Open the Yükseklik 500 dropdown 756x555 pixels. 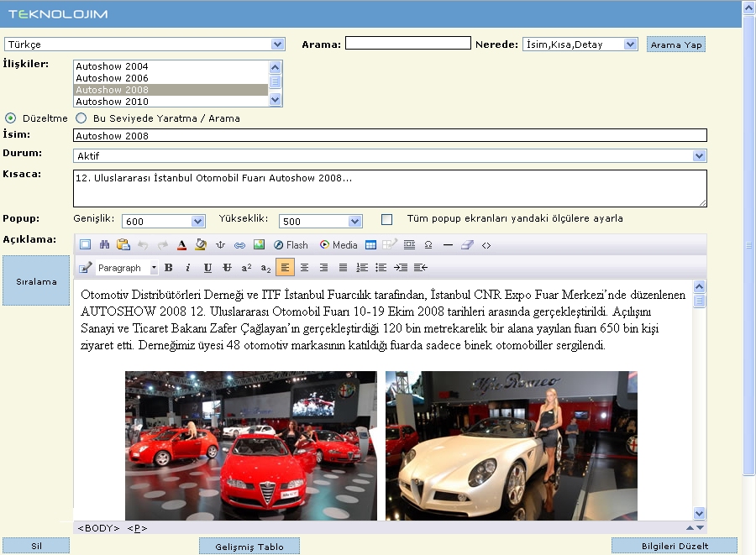coord(321,221)
